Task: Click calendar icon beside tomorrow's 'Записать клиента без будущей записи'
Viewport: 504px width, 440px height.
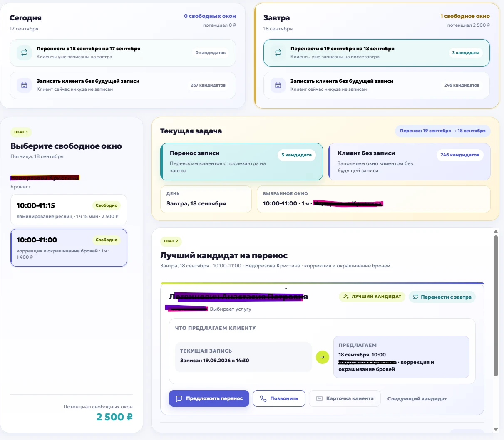Action: (278, 85)
